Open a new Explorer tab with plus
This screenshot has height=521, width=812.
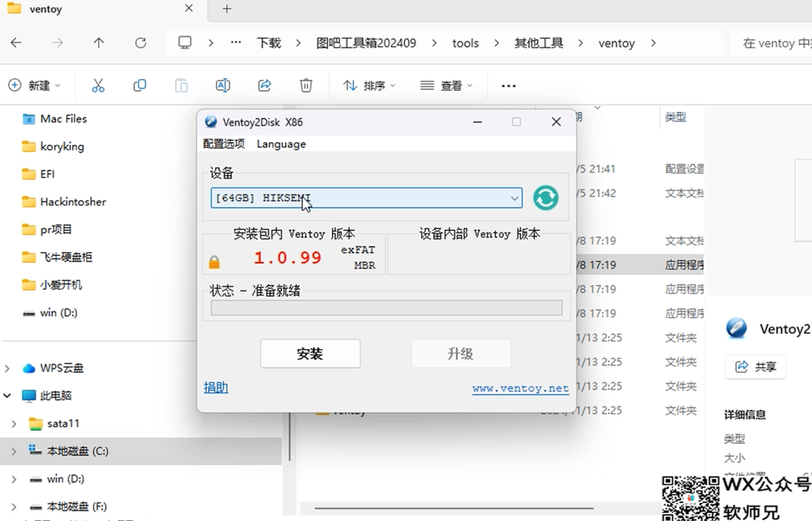(227, 9)
